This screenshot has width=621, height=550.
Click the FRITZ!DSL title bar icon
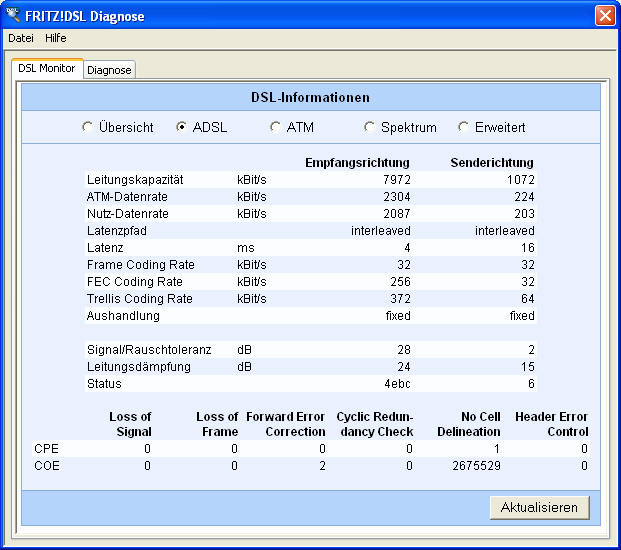pyautogui.click(x=13, y=15)
